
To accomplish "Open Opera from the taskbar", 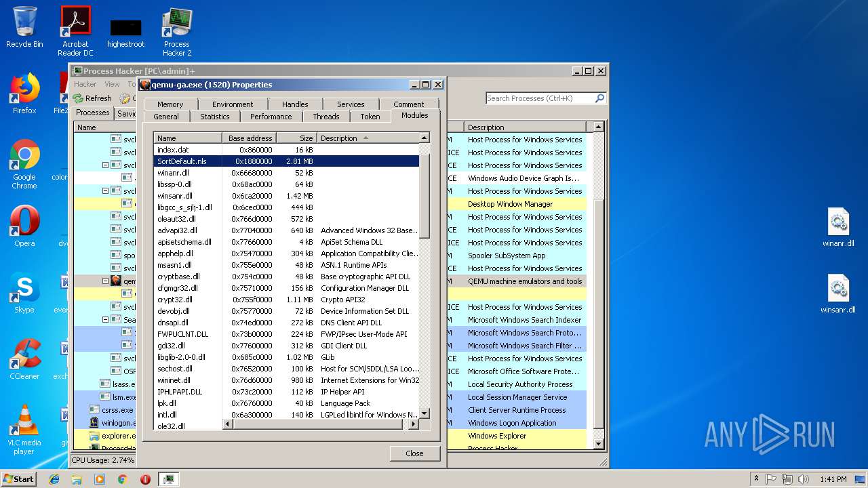I will 145,479.
